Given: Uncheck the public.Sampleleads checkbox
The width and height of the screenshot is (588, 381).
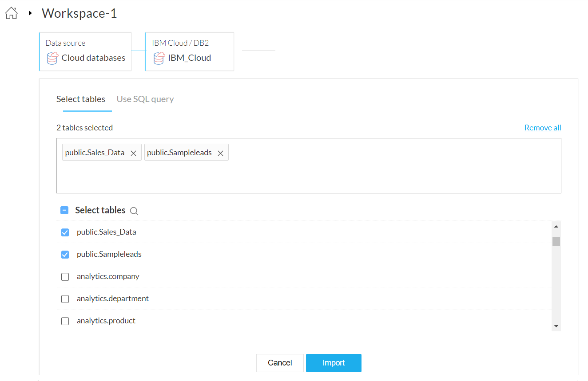Looking at the screenshot, I should [65, 255].
